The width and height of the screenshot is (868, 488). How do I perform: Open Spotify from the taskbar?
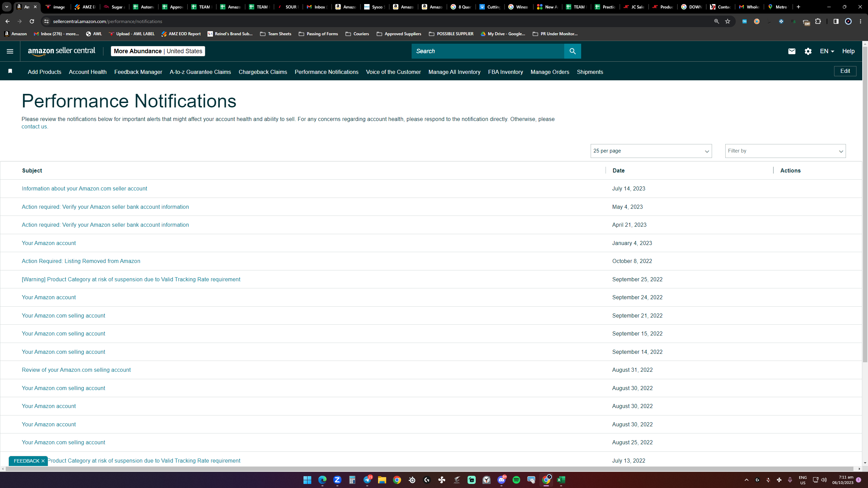coord(516,480)
